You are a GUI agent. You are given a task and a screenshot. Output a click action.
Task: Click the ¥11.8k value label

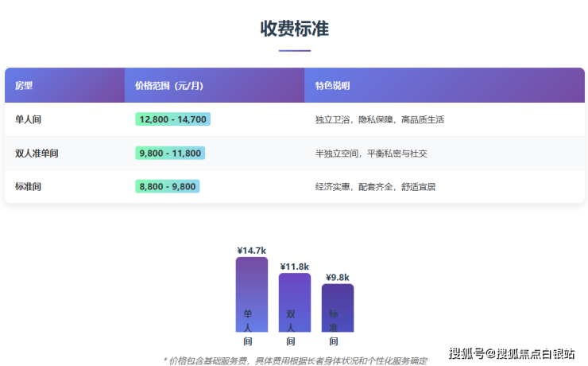[294, 266]
